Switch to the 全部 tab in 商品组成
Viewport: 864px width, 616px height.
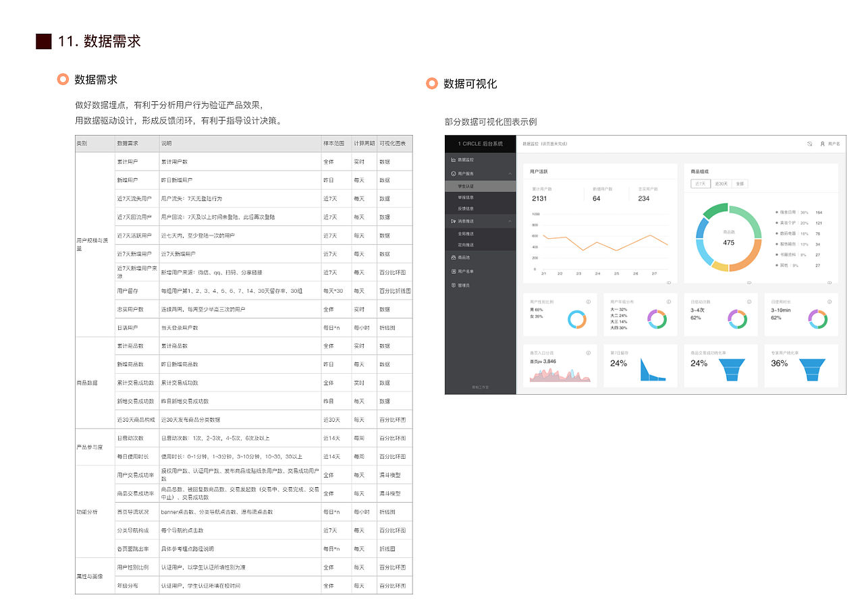point(740,184)
